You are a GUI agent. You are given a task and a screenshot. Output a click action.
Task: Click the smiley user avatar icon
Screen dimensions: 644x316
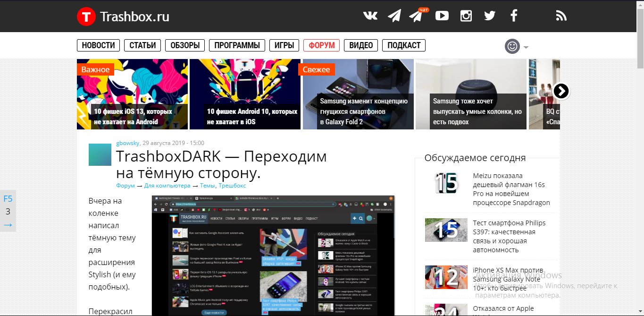(x=512, y=46)
